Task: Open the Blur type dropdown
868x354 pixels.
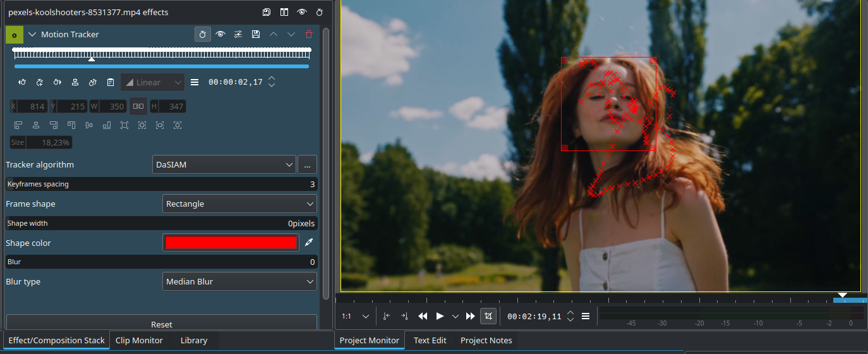Action: pyautogui.click(x=239, y=282)
